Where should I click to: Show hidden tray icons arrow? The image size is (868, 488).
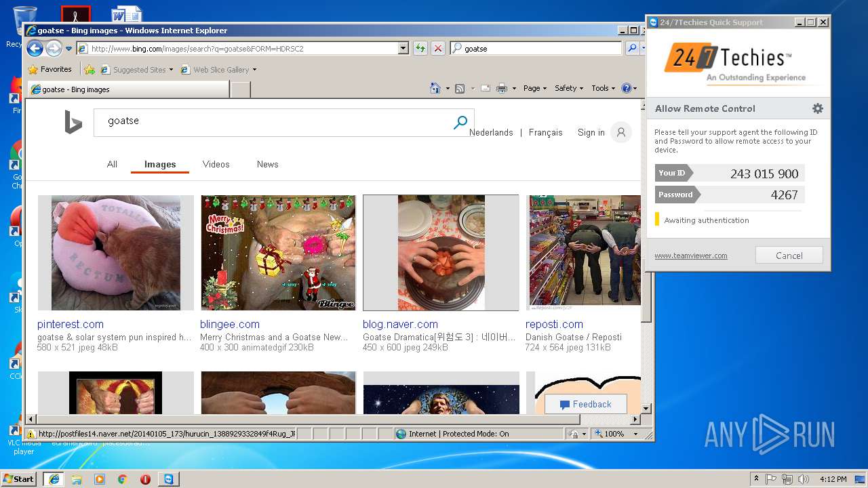(x=756, y=479)
